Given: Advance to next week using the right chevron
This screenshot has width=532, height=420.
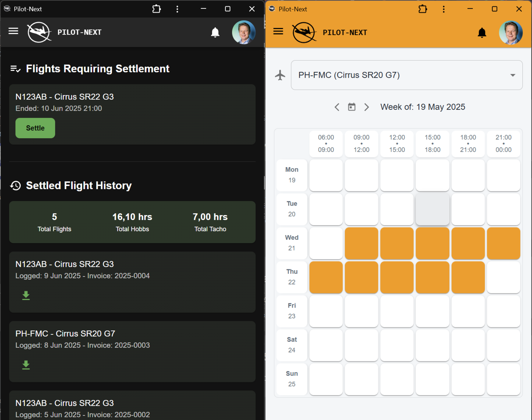Looking at the screenshot, I should point(367,107).
